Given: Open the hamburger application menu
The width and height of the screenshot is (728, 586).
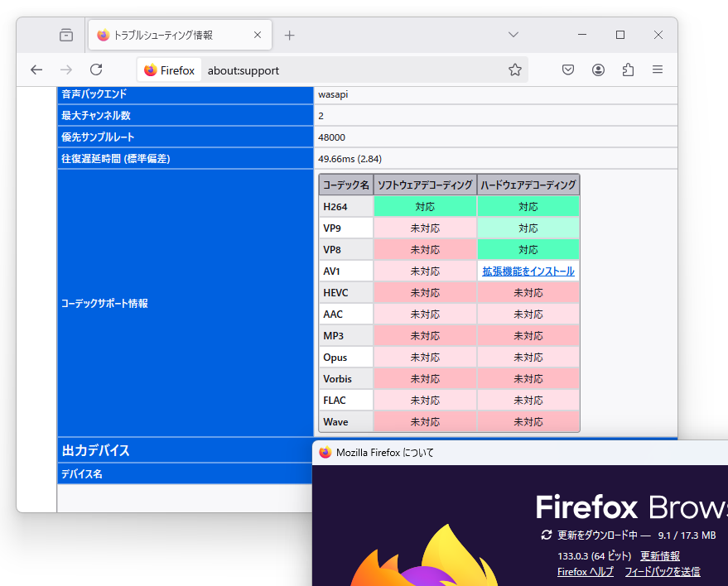Looking at the screenshot, I should 658,70.
